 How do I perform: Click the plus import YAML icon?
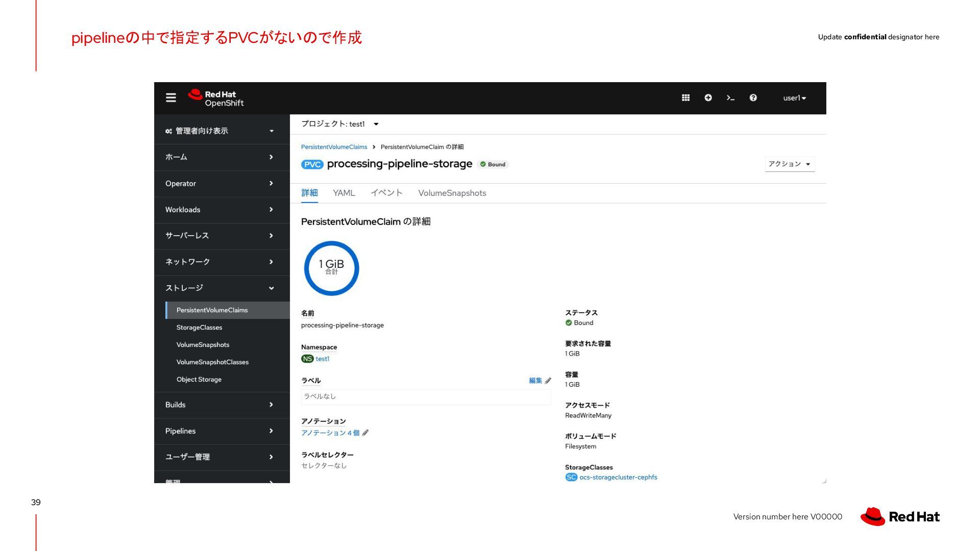708,98
